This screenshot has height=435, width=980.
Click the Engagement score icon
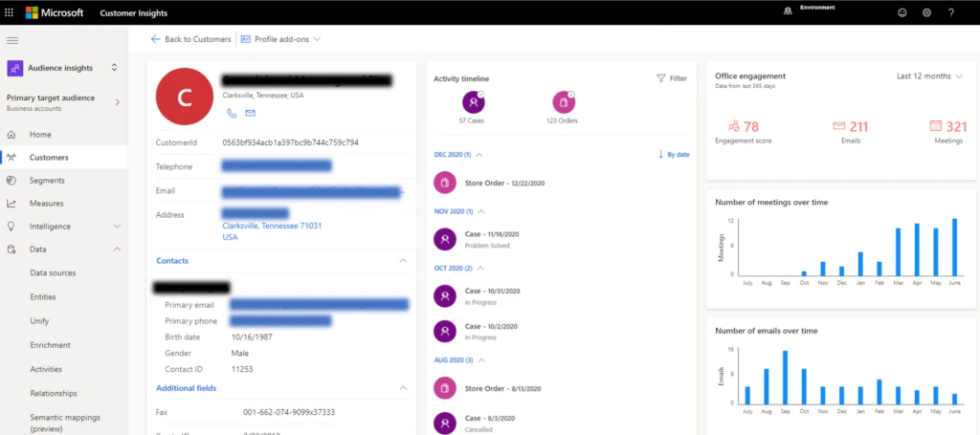[x=734, y=127]
